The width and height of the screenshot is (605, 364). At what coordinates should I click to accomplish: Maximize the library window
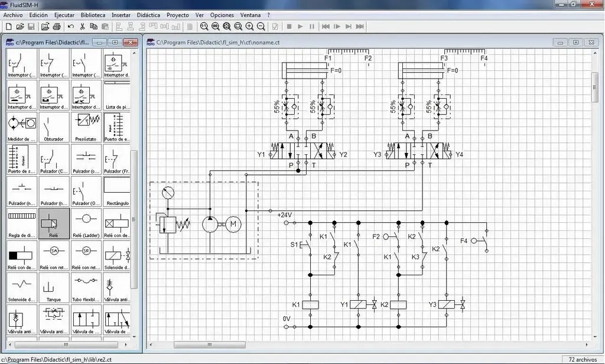(115, 43)
